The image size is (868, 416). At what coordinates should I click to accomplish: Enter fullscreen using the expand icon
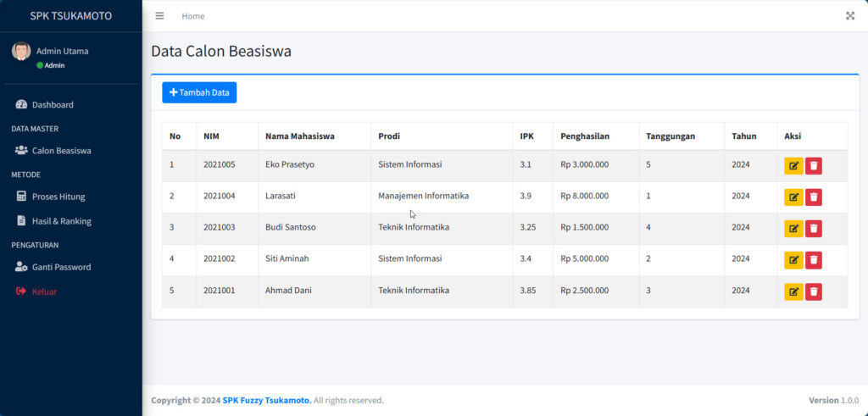pos(850,16)
